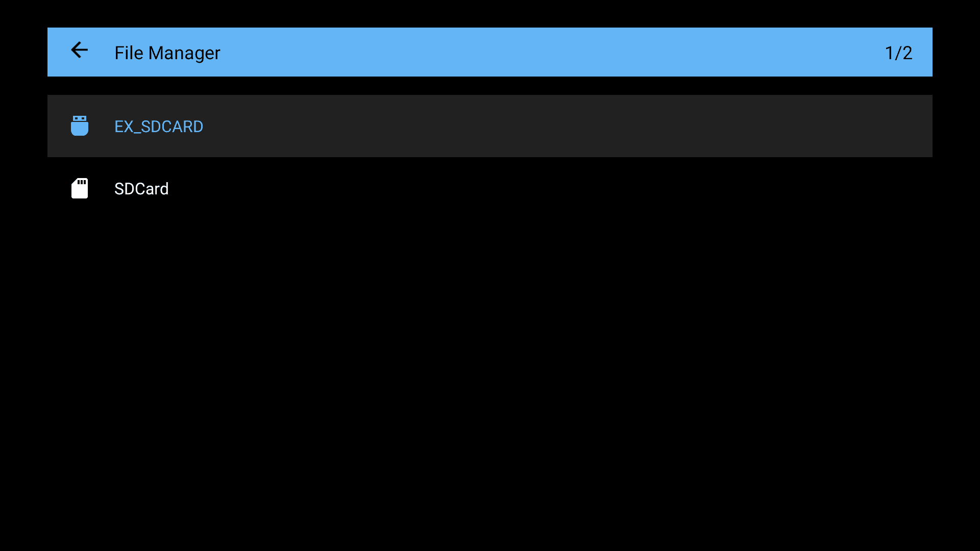
Task: Go back using the header arrow
Action: pos(79,50)
